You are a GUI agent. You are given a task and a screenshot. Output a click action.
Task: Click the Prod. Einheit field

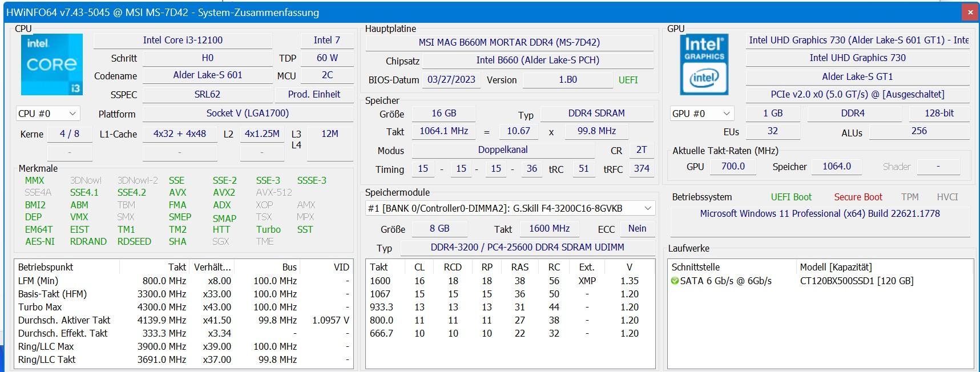[x=314, y=95]
